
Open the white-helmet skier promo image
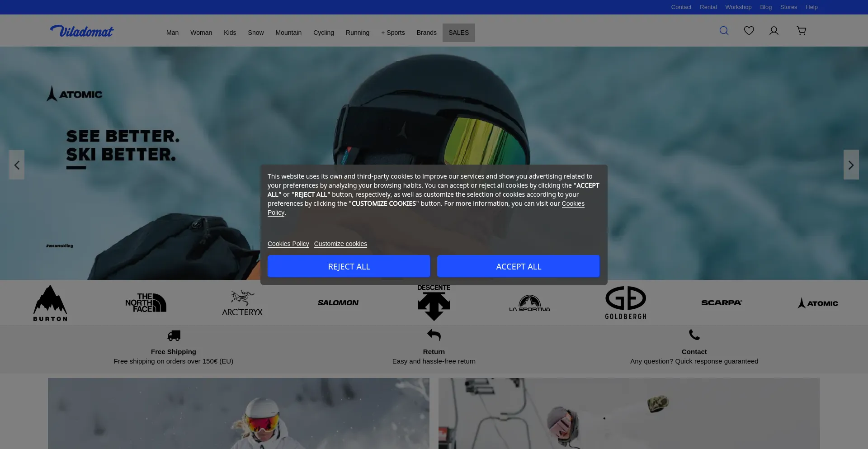239,413
